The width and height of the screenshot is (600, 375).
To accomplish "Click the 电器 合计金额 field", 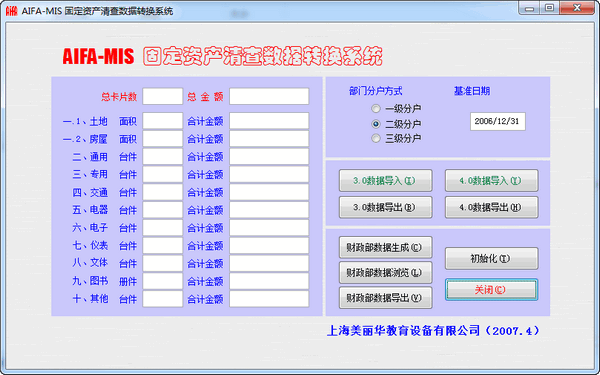I will click(269, 210).
